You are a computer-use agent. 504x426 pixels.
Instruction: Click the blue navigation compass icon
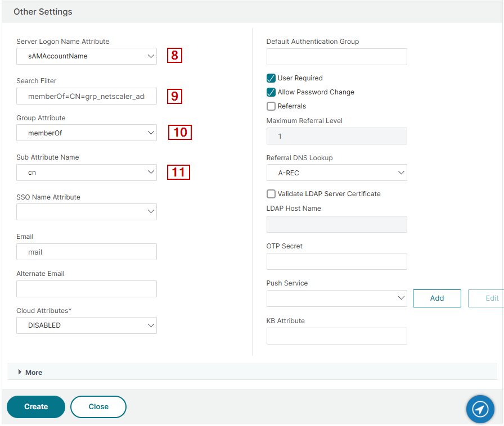(x=480, y=409)
